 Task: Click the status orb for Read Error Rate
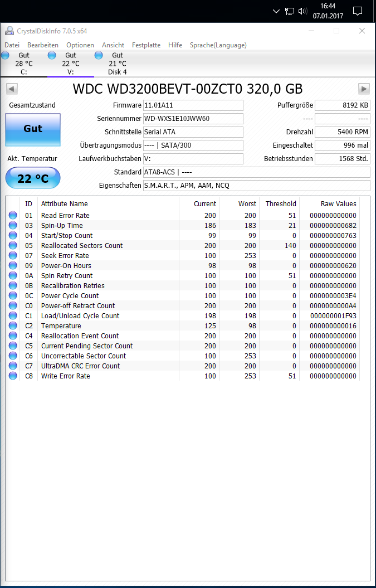[x=13, y=215]
